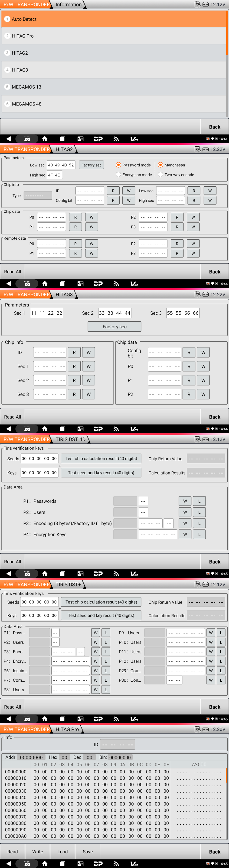
Task: Tap the log calendar icon in the Information header
Action: point(198,4)
